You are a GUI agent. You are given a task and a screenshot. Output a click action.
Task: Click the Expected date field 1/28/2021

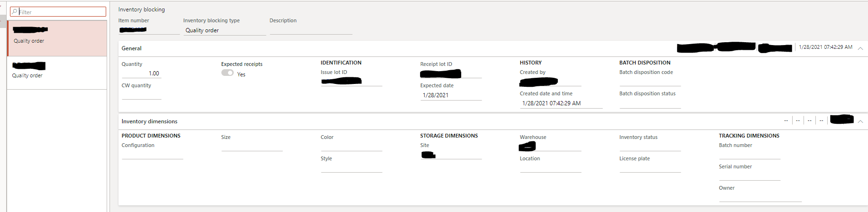pos(450,95)
